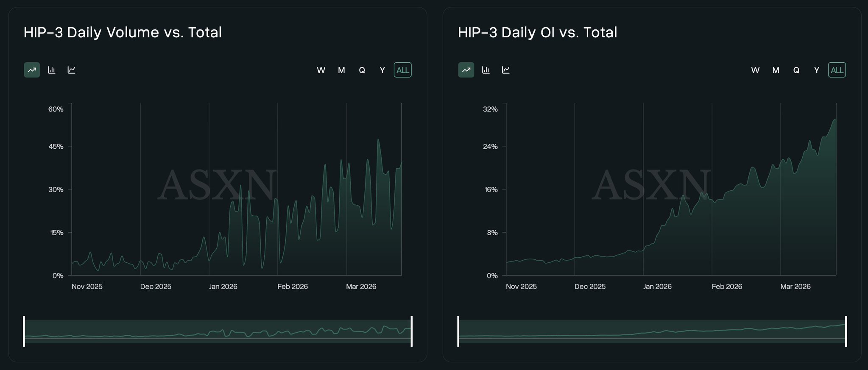Click left handle of OI range slider

pos(458,331)
